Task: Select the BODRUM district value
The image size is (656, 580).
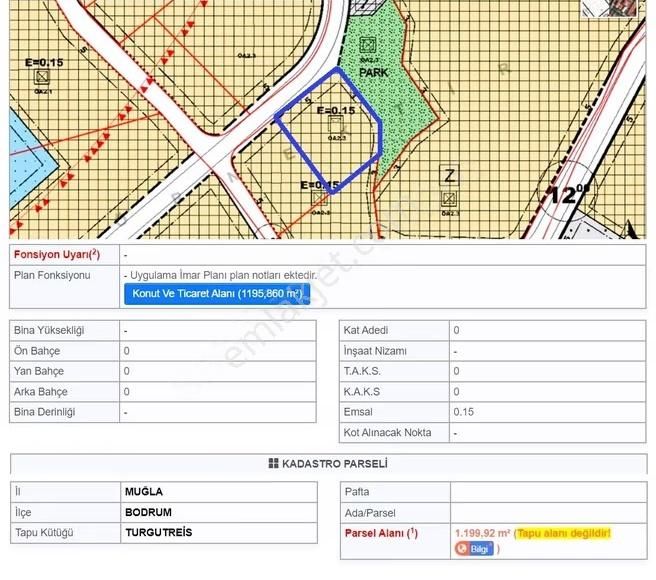Action: click(x=148, y=512)
